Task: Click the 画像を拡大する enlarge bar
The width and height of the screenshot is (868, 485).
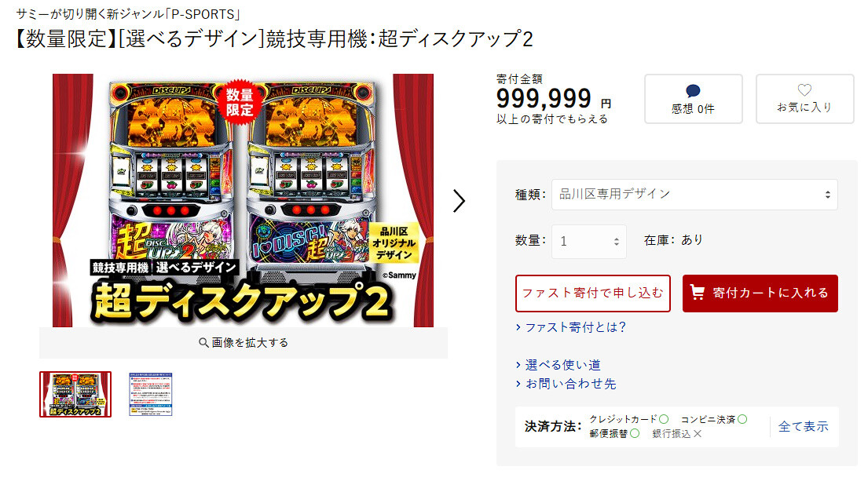Action: (244, 343)
